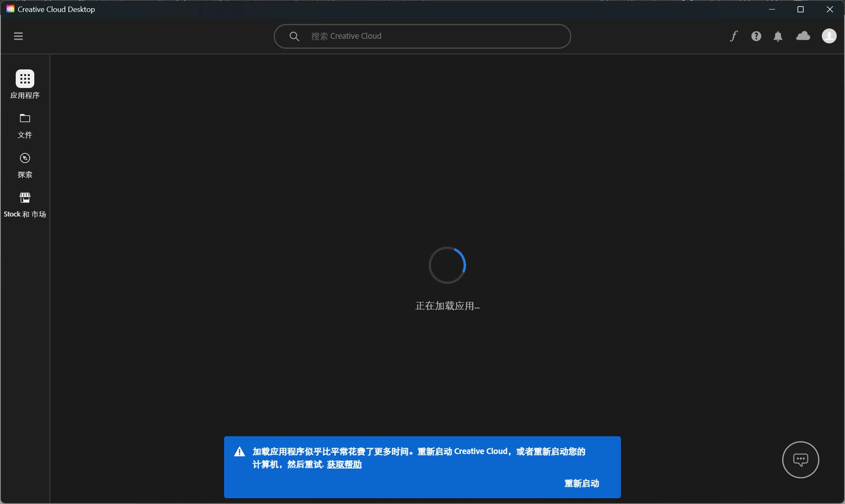Image resolution: width=845 pixels, height=504 pixels.
Task: Maximize the Creative Cloud Desktop window
Action: 800,9
